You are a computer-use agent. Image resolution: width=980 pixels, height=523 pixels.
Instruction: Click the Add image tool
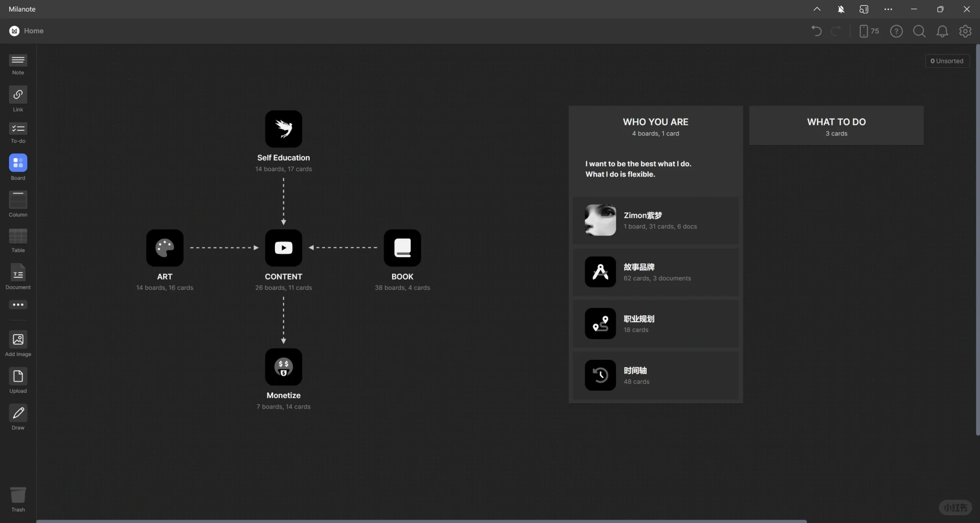click(x=18, y=340)
